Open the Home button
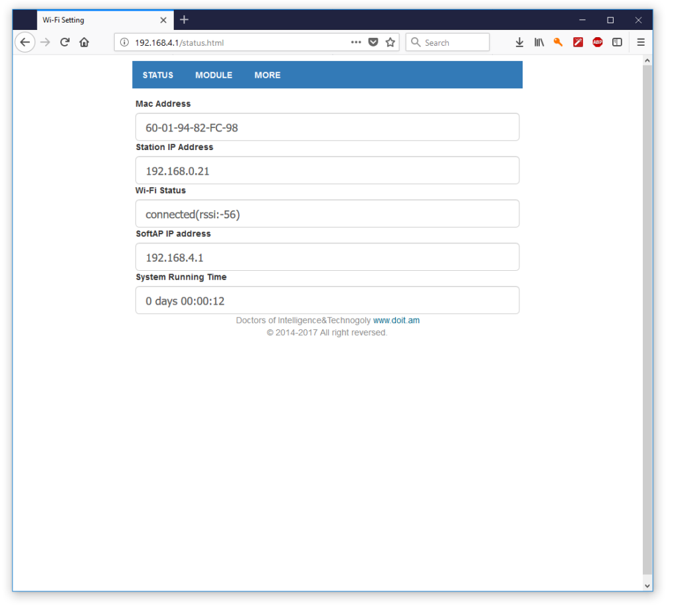 coord(84,42)
